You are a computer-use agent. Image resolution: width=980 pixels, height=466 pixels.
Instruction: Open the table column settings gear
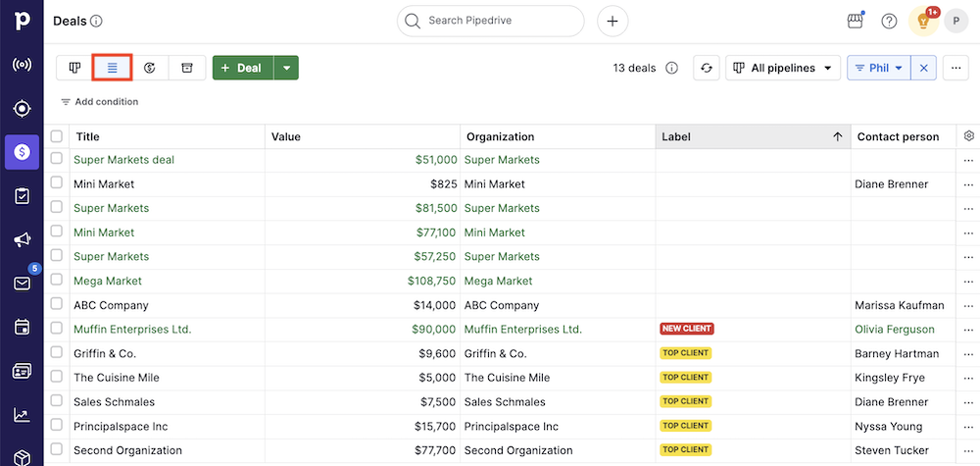point(969,136)
